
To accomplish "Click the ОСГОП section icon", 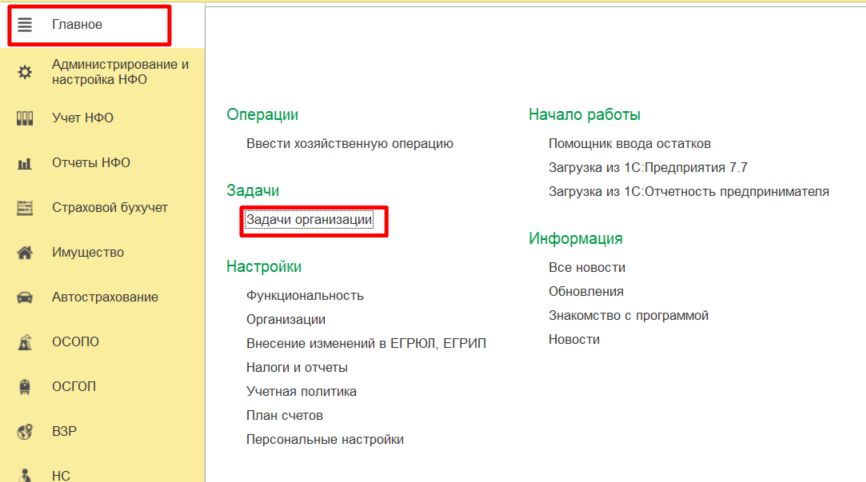I will 26,387.
